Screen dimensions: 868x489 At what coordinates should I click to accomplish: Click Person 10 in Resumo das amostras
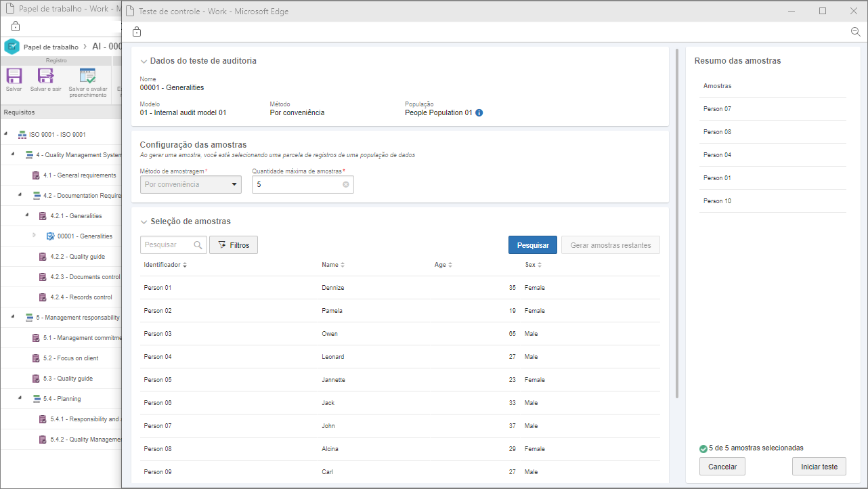coord(773,201)
